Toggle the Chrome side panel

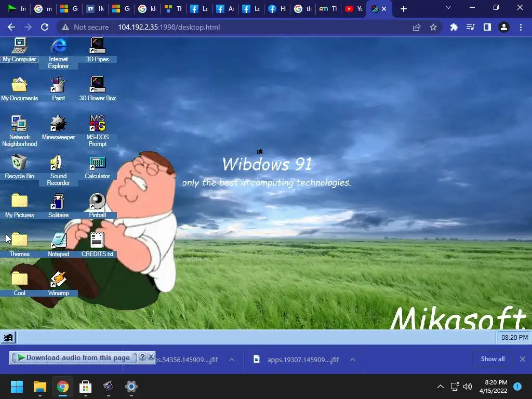click(x=487, y=27)
